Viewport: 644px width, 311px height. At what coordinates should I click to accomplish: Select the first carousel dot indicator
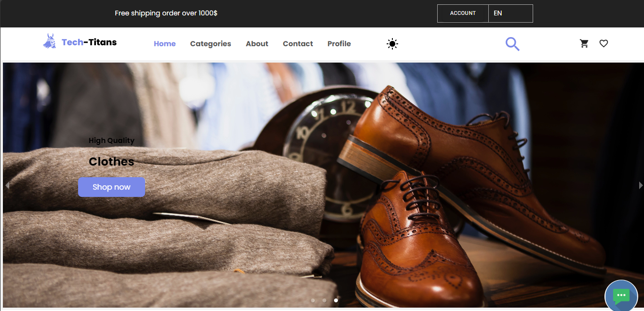coord(313,300)
